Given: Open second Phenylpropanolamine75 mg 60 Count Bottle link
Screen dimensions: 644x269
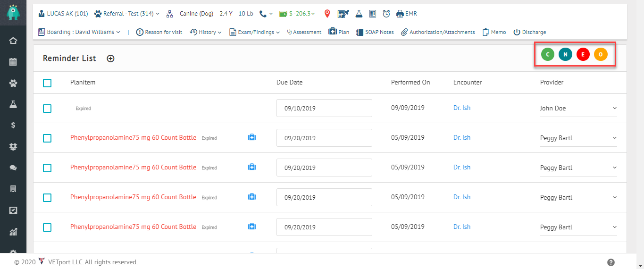Looking at the screenshot, I should tap(133, 167).
